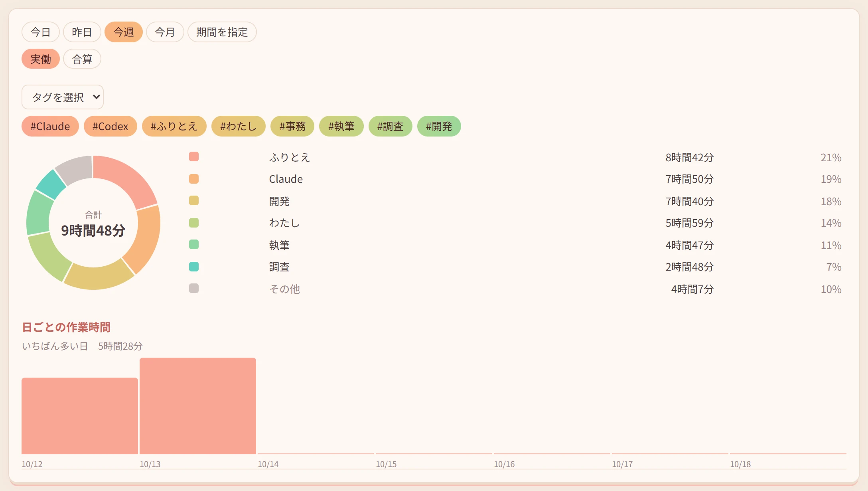Open the タグを選択 dropdown
The image size is (868, 491).
point(63,97)
